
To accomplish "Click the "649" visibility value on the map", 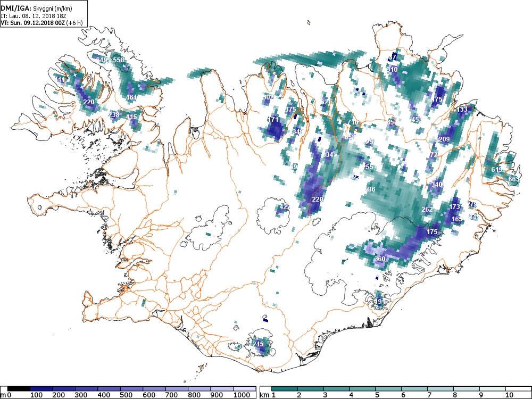I will click(102, 60).
